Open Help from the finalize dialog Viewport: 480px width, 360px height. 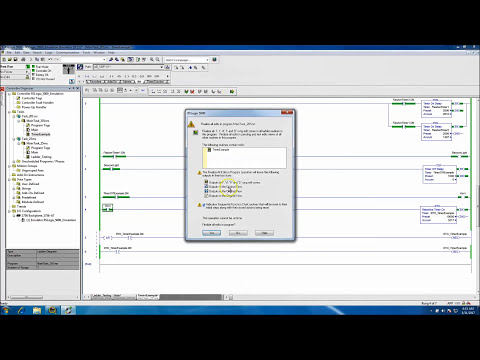(x=264, y=233)
